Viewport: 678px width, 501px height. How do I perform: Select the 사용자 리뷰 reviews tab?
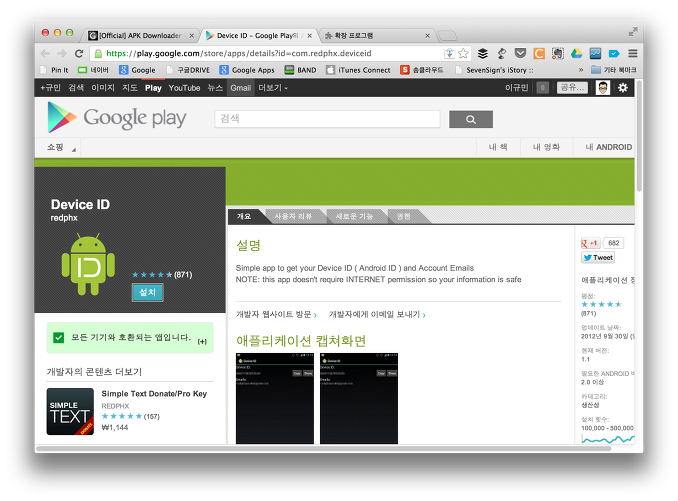tap(293, 216)
